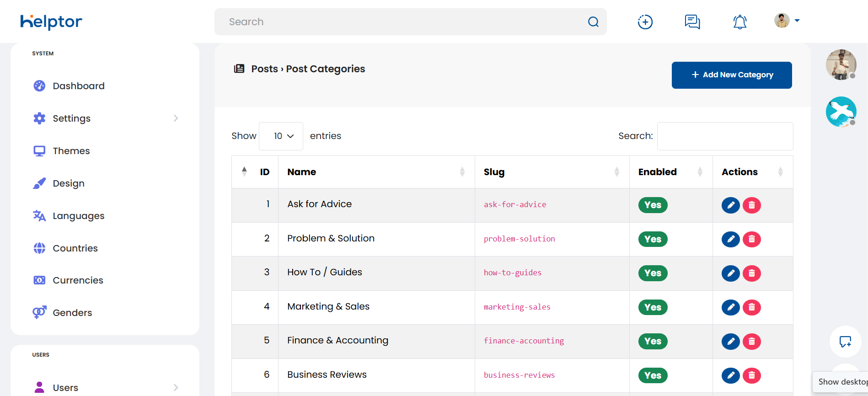
Task: Click the Countries globe icon
Action: (39, 248)
